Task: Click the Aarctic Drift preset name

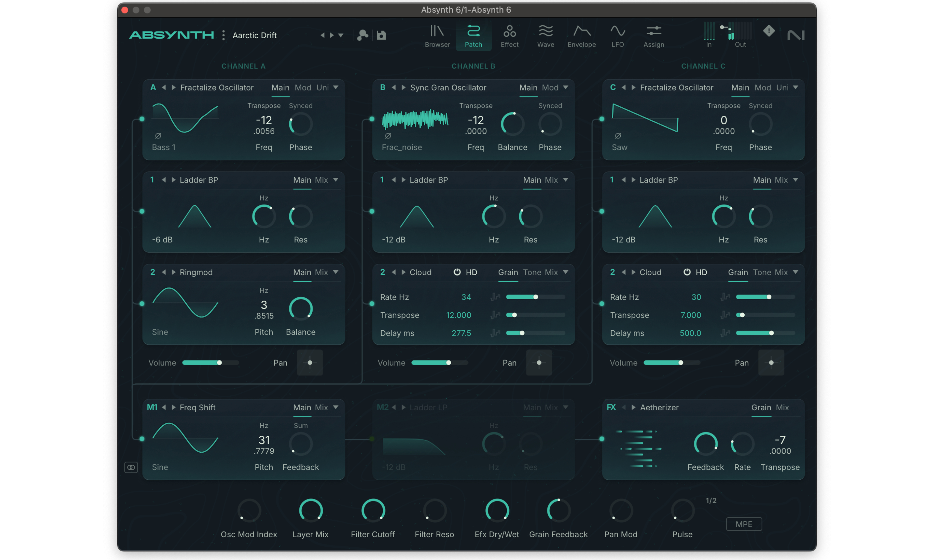Action: 254,35
